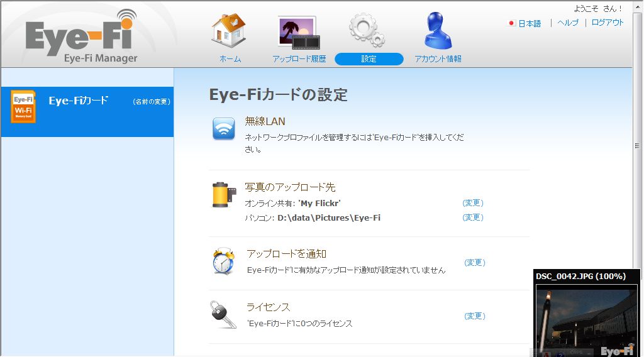Click the key license icon
The image size is (644, 357).
tap(223, 315)
